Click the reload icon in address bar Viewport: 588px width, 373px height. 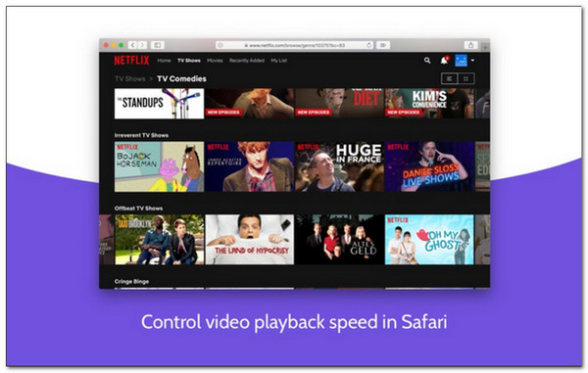point(369,45)
